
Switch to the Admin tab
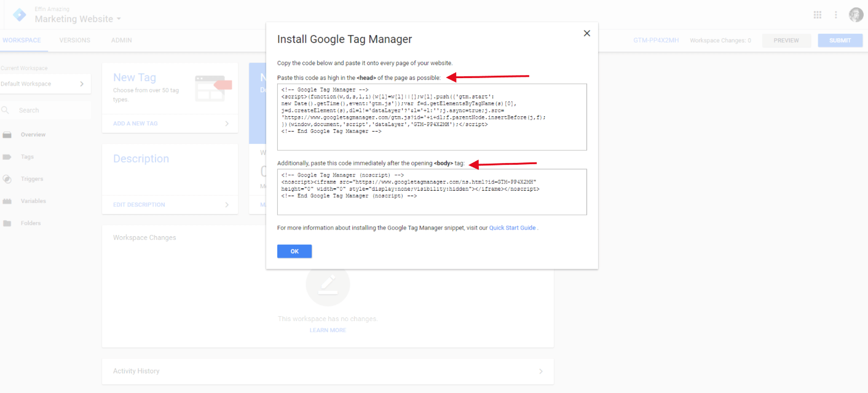121,40
